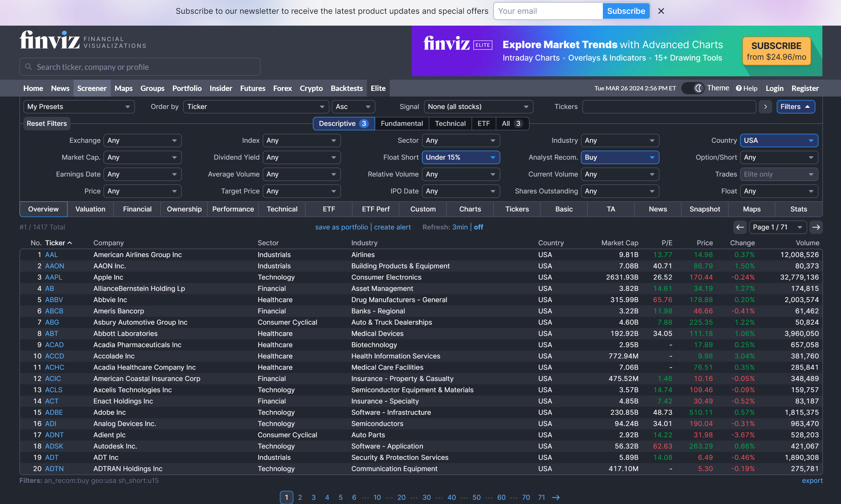Click the search magnifier icon
Viewport: 841px width, 504px height.
click(28, 67)
